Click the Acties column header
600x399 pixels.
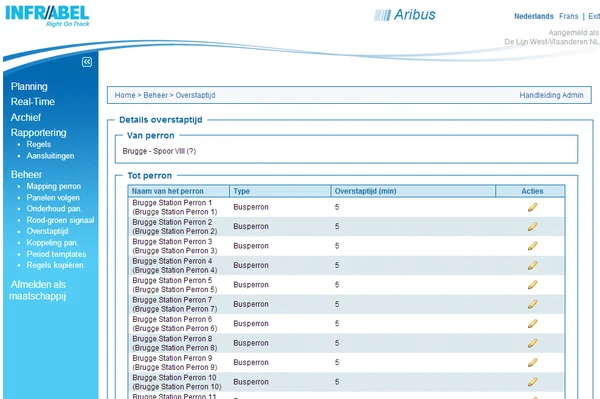(532, 191)
